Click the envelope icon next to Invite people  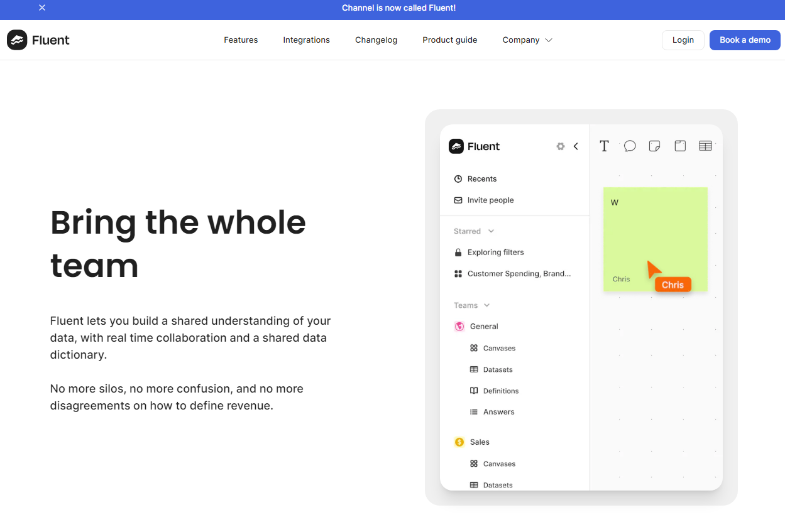point(458,200)
